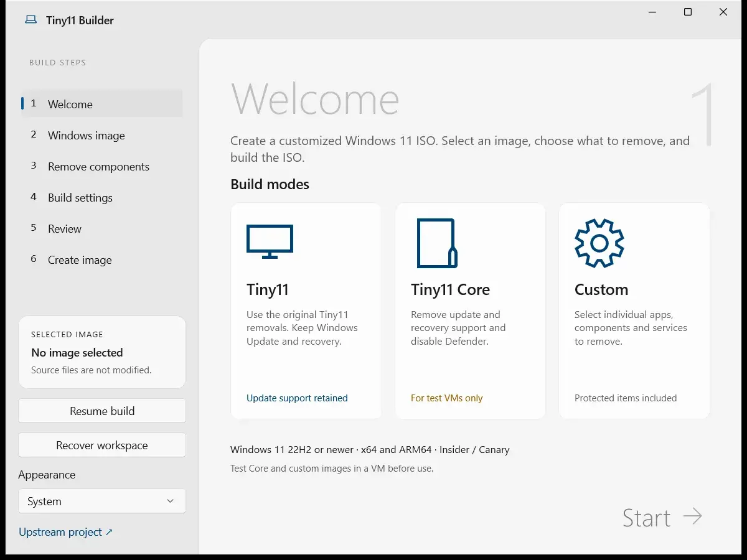Select the Remove components step
747x560 pixels.
102,166
